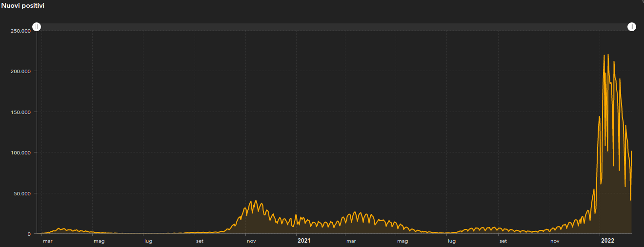The width and height of the screenshot is (644, 247).
Task: Click the middle of the range selector bar
Action: (x=334, y=27)
